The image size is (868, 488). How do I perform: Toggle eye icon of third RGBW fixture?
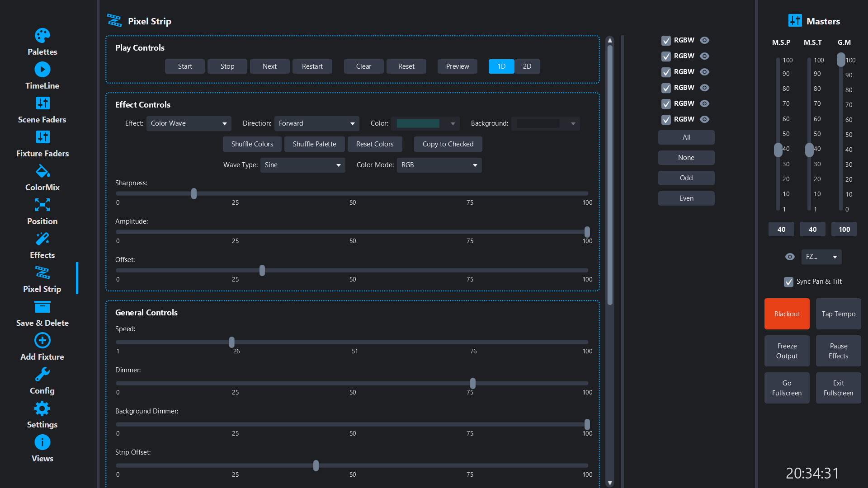(x=704, y=72)
